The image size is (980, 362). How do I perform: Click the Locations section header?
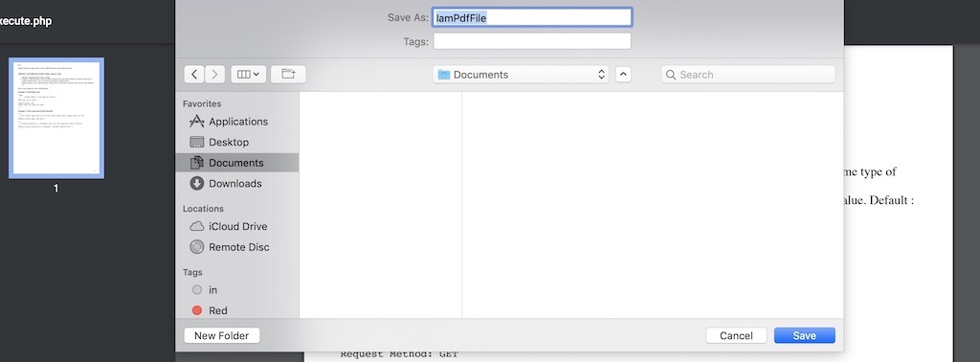click(x=203, y=209)
